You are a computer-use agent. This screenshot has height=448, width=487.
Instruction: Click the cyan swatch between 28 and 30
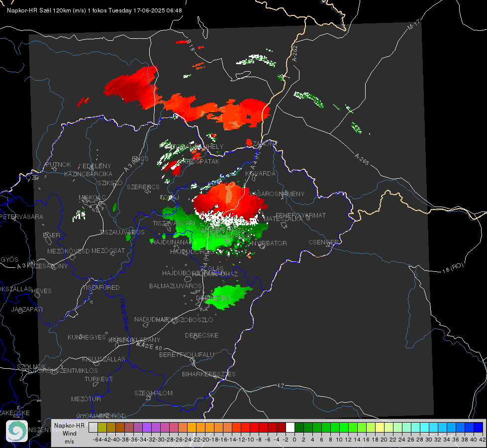coord(425,427)
